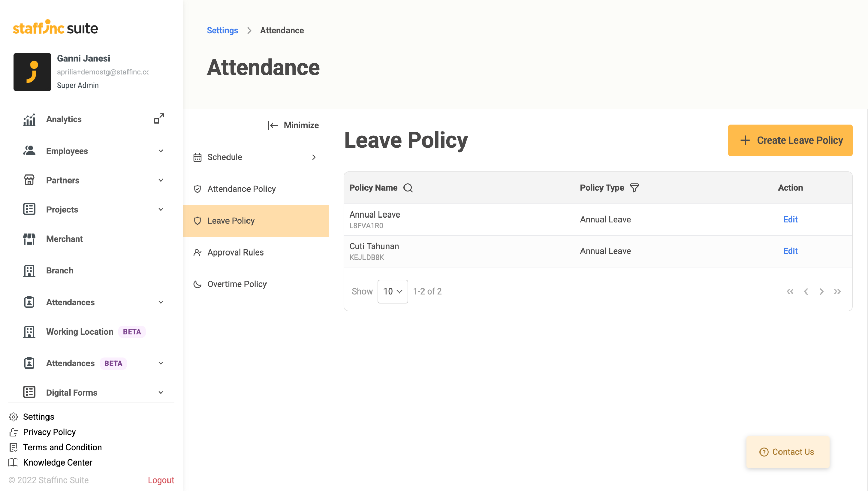Edit the Cuti Tahunan policy
Image resolution: width=868 pixels, height=491 pixels.
click(x=790, y=251)
